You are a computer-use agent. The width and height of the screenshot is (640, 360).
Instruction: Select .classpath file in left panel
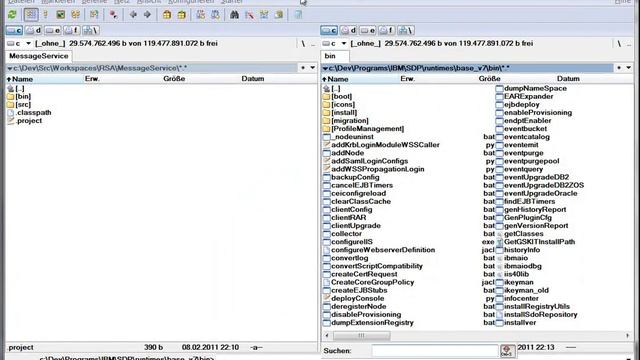tap(29, 113)
